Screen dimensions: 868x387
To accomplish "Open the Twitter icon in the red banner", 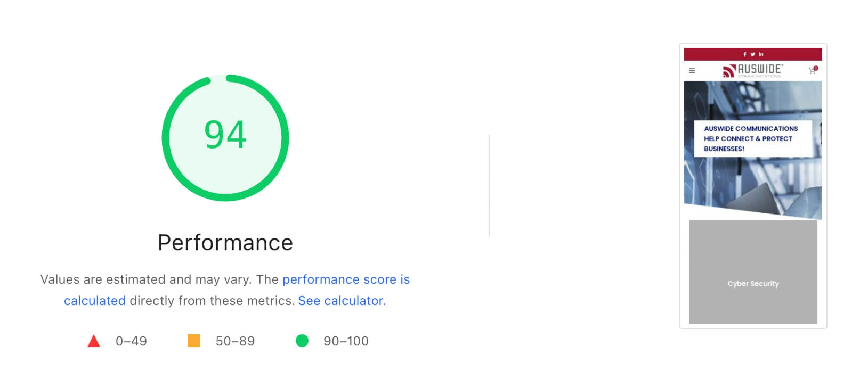I will (x=753, y=54).
